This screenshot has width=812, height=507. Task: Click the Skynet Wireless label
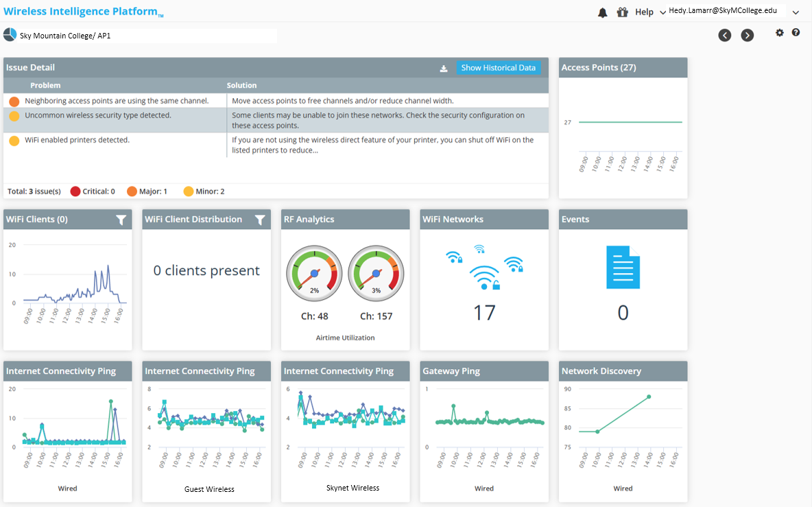tap(353, 488)
